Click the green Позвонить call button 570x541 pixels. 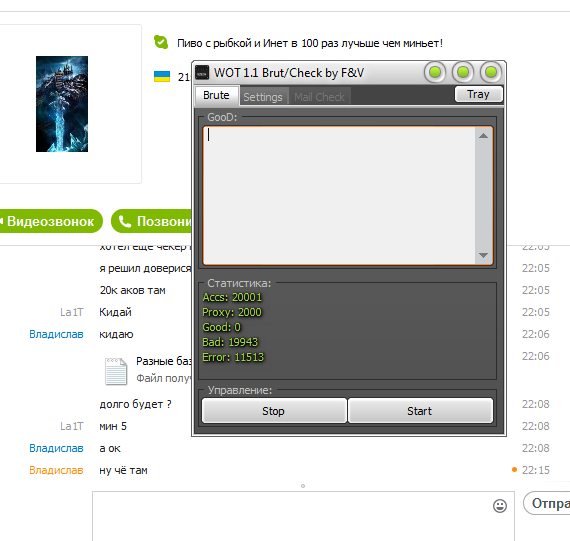tap(152, 221)
